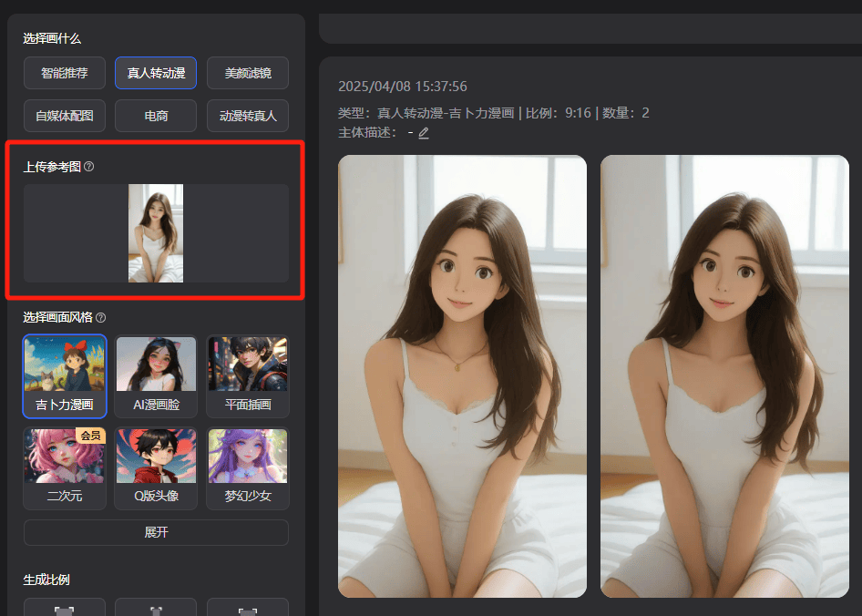Switch to 动漫转真人 mode

247,117
